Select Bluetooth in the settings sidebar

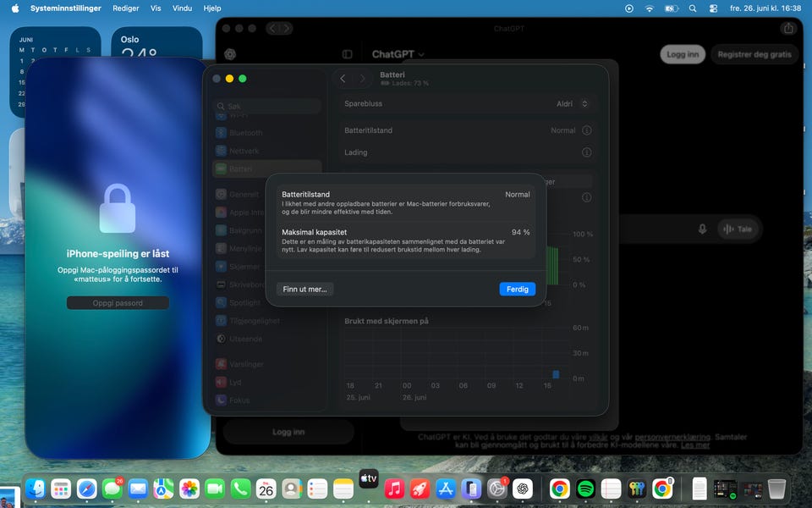[x=267, y=133]
